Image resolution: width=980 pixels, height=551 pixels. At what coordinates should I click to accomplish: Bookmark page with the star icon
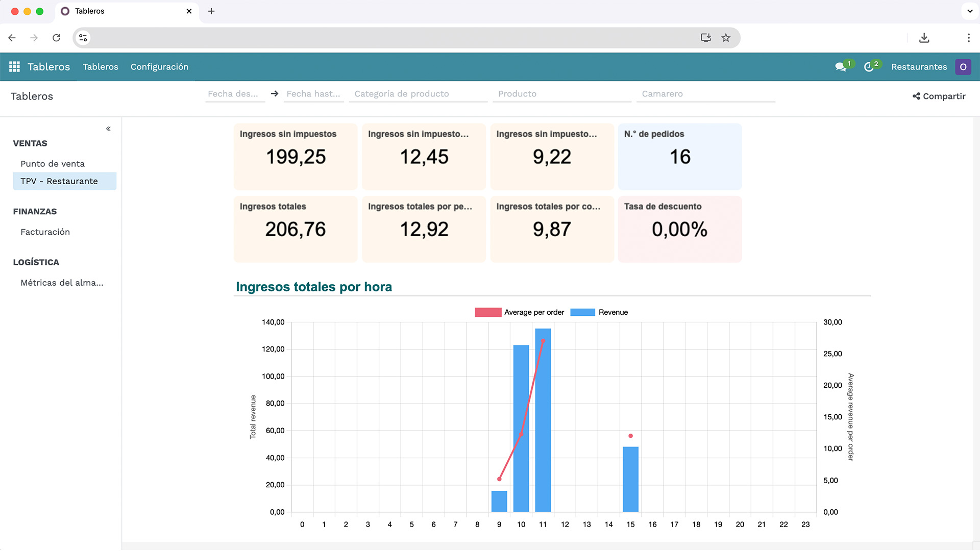click(726, 38)
